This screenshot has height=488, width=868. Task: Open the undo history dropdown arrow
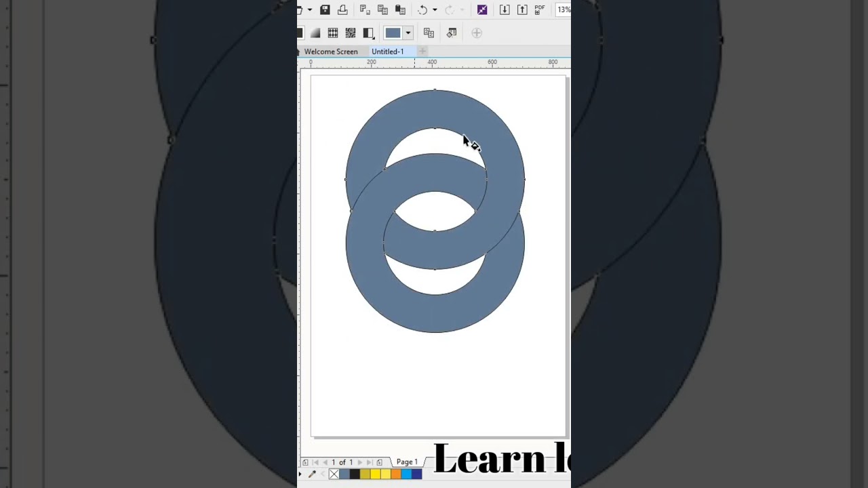coord(435,9)
